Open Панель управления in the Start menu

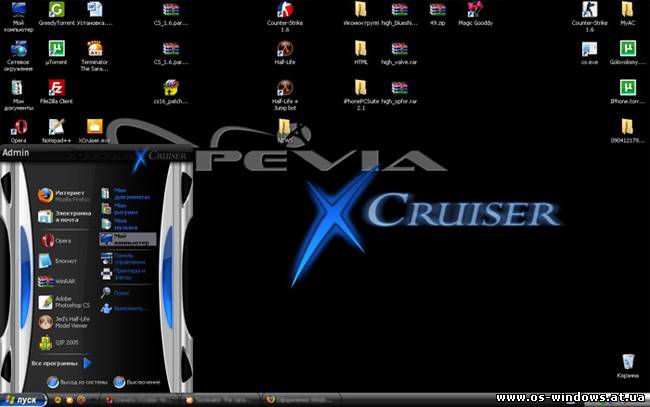coord(124,259)
